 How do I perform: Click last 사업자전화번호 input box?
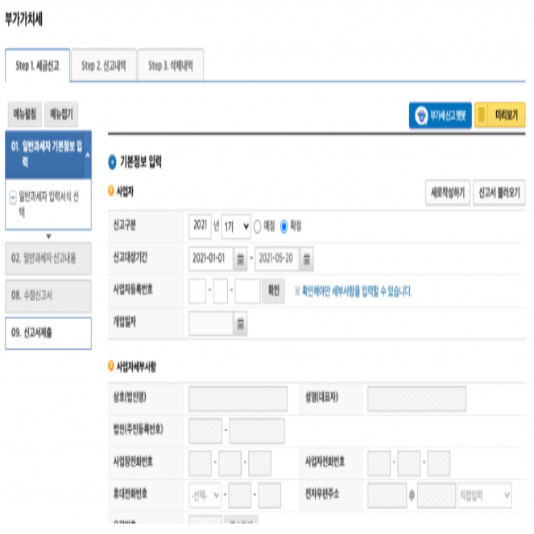point(439,463)
